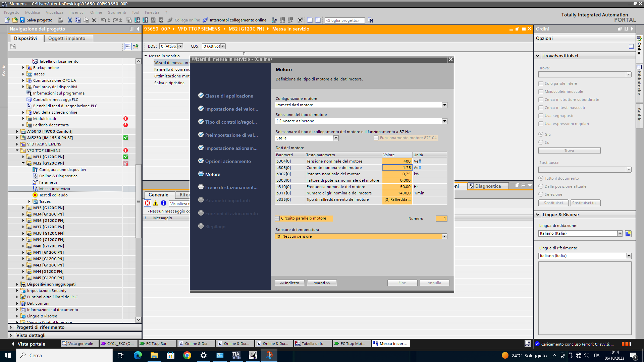This screenshot has width=644, height=362.
Task: Click the Vista portale link
Action: tap(31, 344)
